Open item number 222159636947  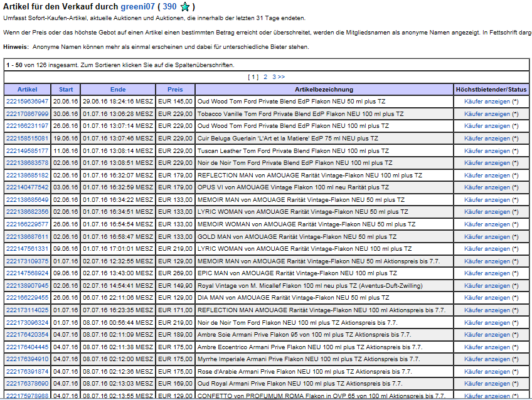point(28,102)
